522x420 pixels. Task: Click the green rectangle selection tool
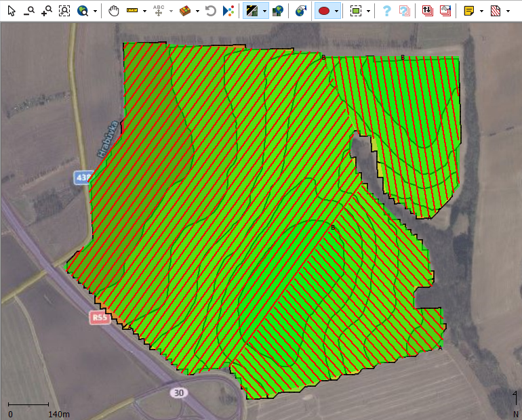pyautogui.click(x=356, y=11)
